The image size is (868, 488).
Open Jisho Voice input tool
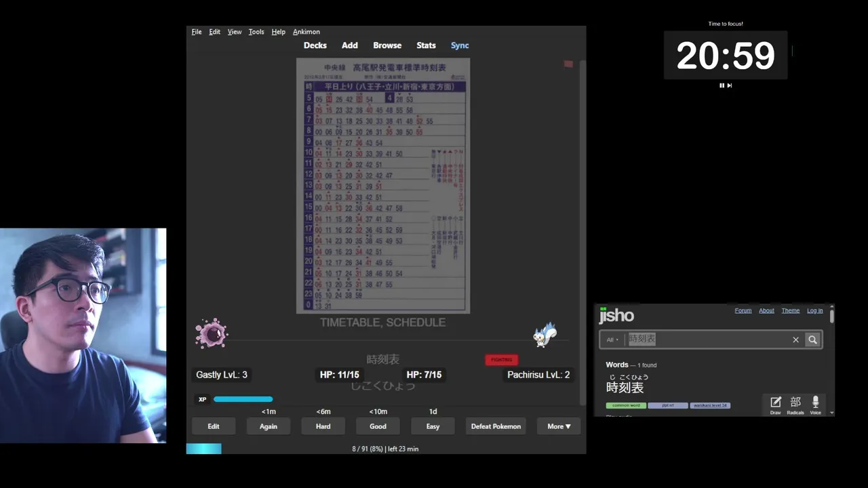pyautogui.click(x=815, y=405)
